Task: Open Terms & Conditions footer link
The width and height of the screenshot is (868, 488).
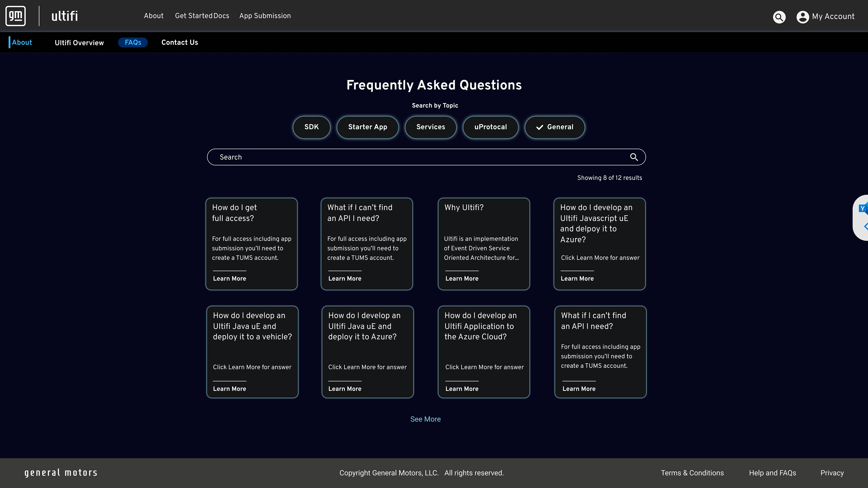Action: [x=692, y=473]
